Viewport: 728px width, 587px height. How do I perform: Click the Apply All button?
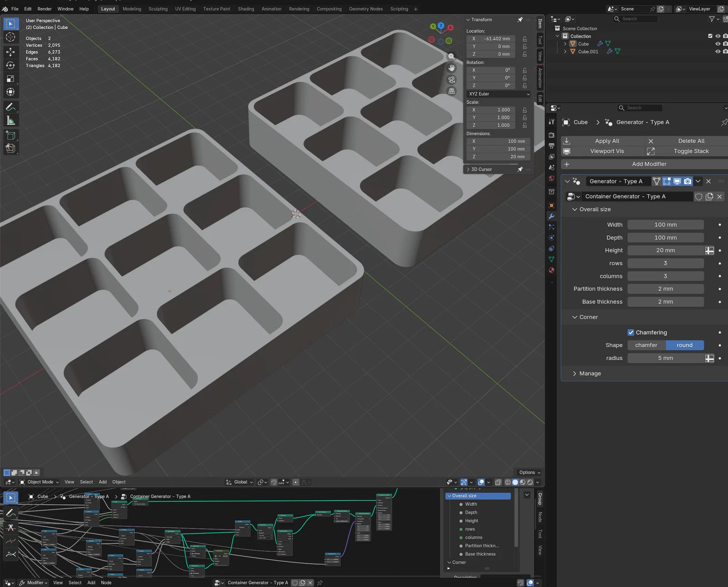pos(607,141)
